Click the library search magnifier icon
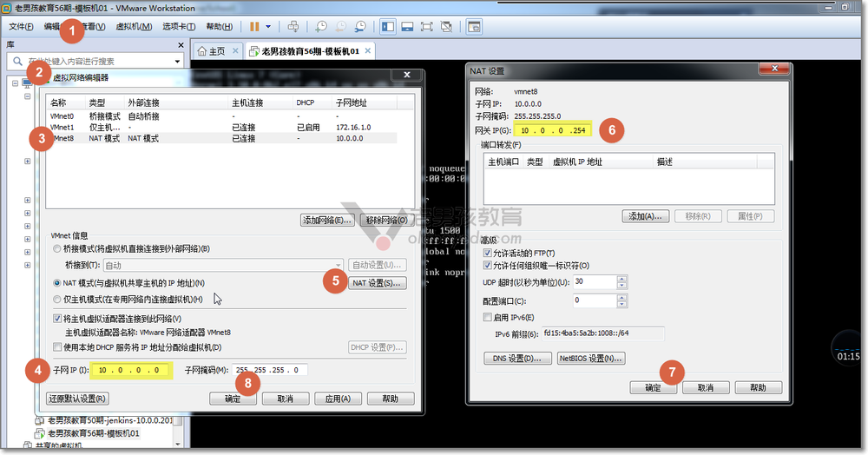The height and width of the screenshot is (455, 868). 17,61
